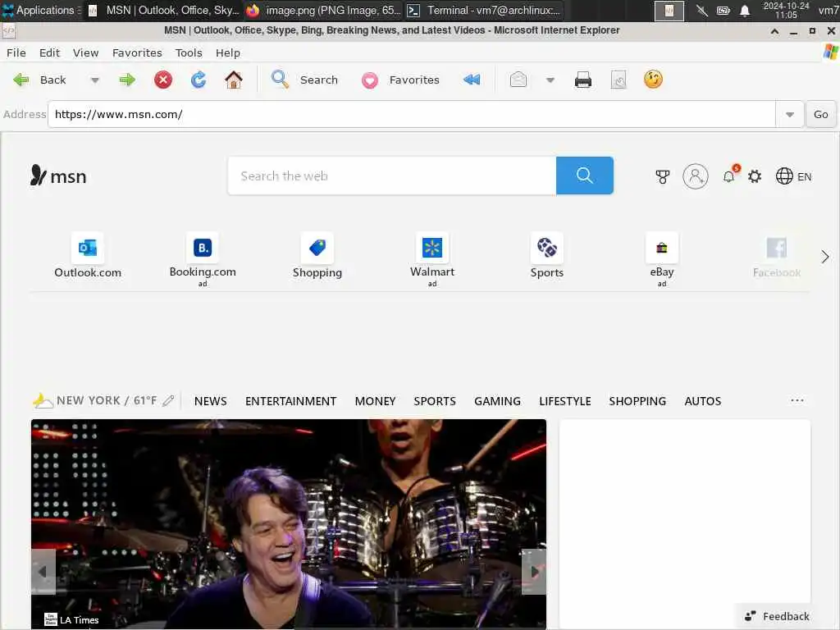Select the SHOPPING category tab
The width and height of the screenshot is (840, 630).
[637, 400]
